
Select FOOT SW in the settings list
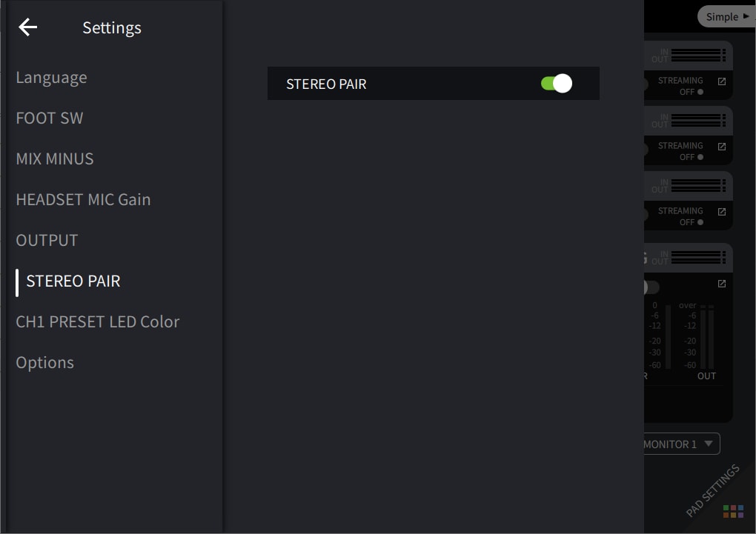pyautogui.click(x=50, y=119)
